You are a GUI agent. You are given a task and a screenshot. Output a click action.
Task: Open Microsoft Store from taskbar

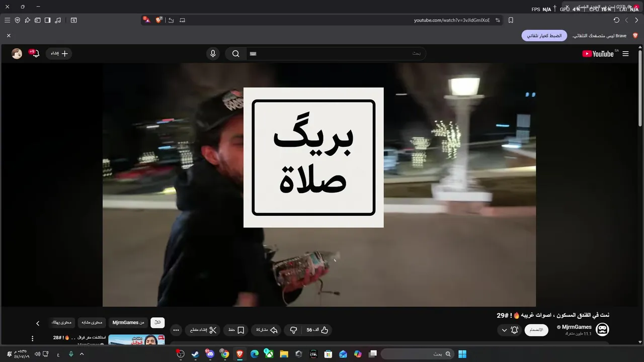pyautogui.click(x=328, y=354)
